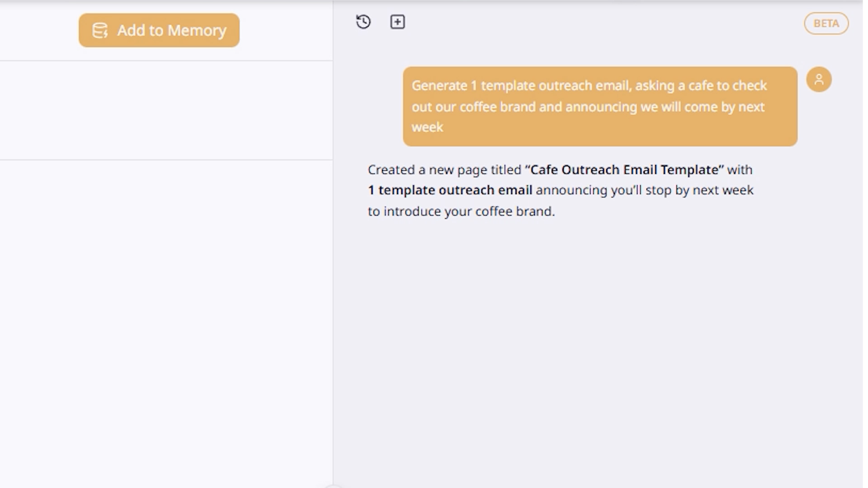Click the BETA badge
The image size is (868, 488).
[x=826, y=23]
